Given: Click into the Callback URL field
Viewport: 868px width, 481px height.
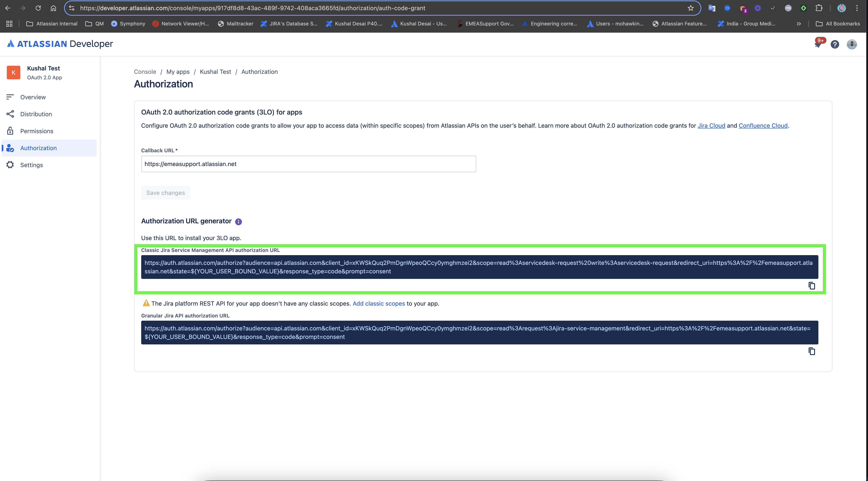Looking at the screenshot, I should [308, 164].
